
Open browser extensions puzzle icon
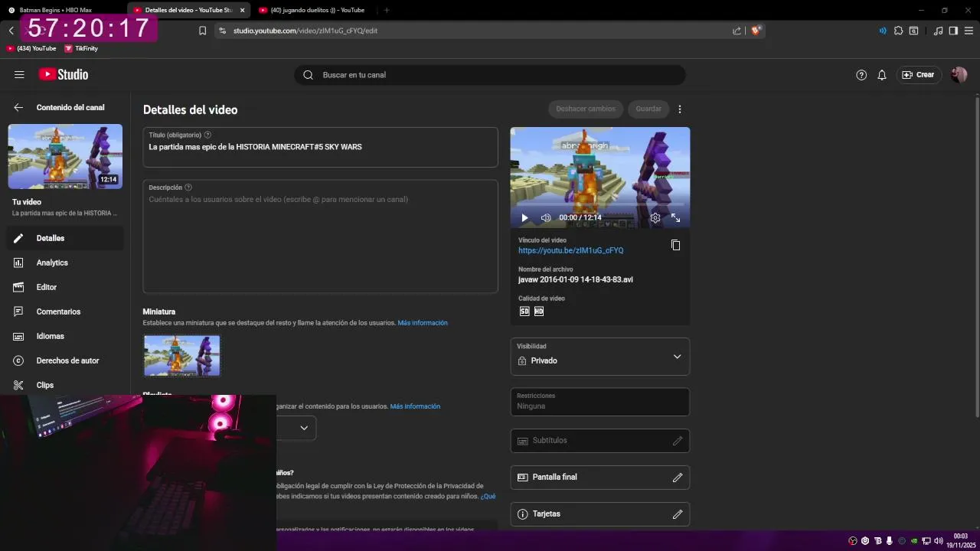pos(899,31)
